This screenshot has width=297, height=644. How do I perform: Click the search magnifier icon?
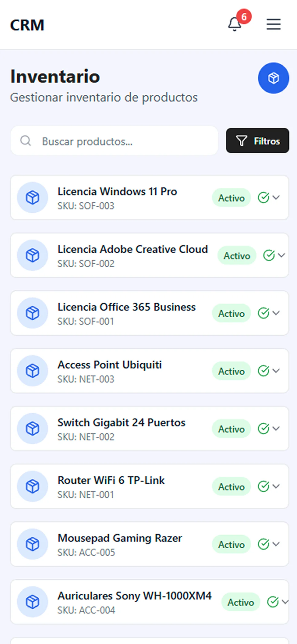pyautogui.click(x=26, y=141)
